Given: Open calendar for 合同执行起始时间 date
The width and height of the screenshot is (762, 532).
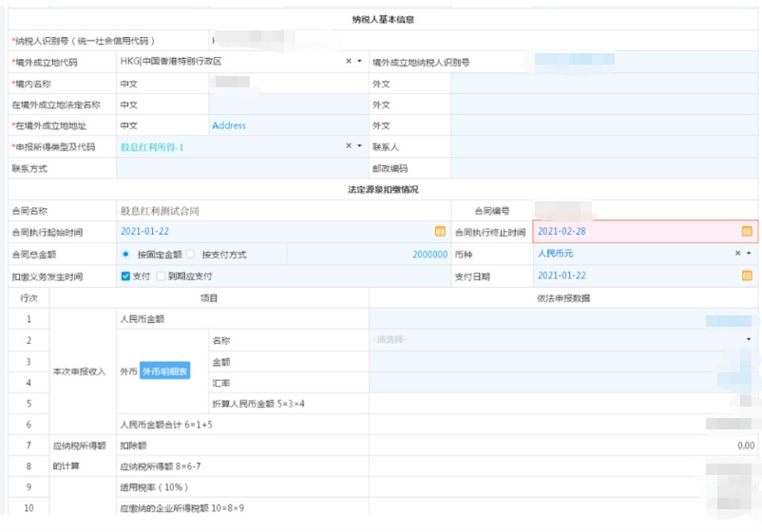Looking at the screenshot, I should coord(440,232).
